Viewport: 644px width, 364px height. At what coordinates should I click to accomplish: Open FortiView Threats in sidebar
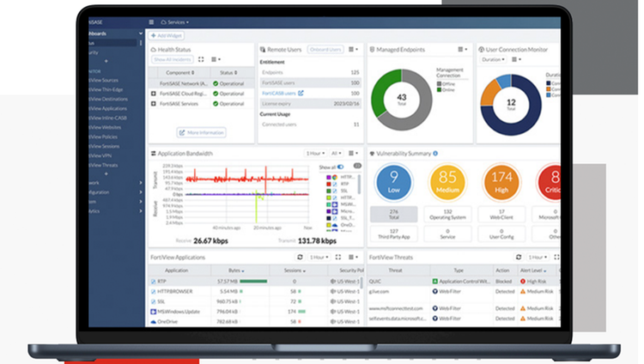coord(104,165)
